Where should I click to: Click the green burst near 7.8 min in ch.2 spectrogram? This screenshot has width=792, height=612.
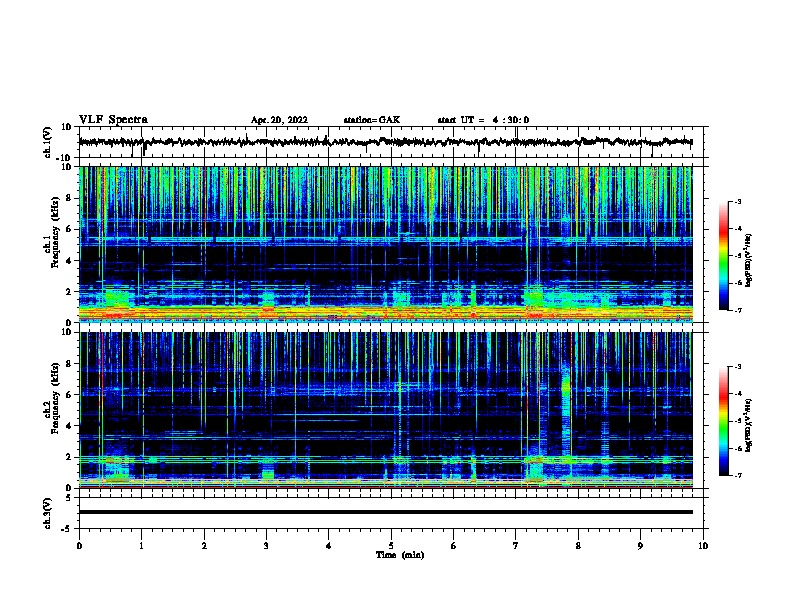pyautogui.click(x=566, y=388)
